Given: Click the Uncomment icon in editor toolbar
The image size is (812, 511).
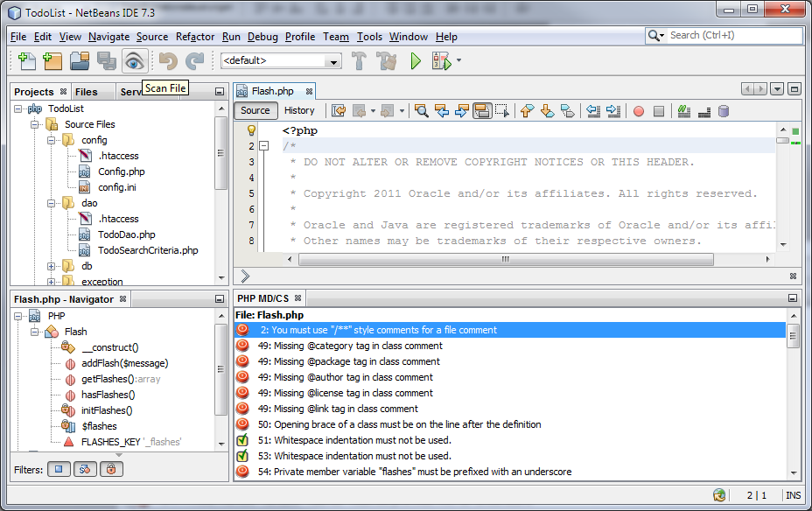Looking at the screenshot, I should tap(704, 111).
